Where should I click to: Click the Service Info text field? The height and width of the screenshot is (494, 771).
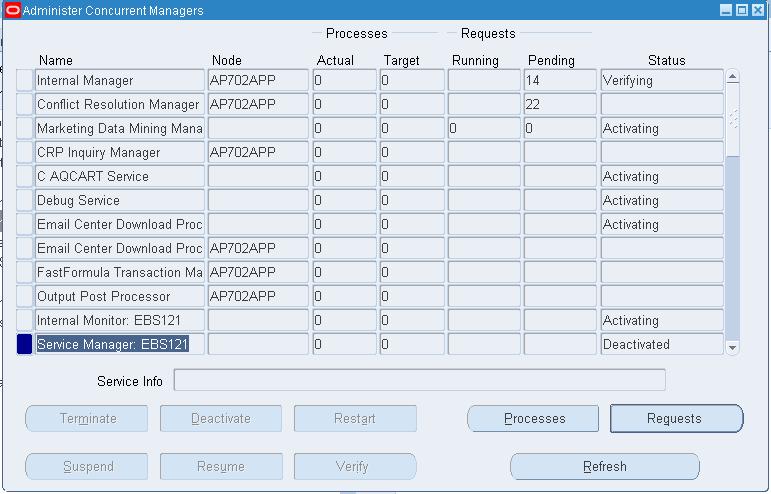[419, 381]
